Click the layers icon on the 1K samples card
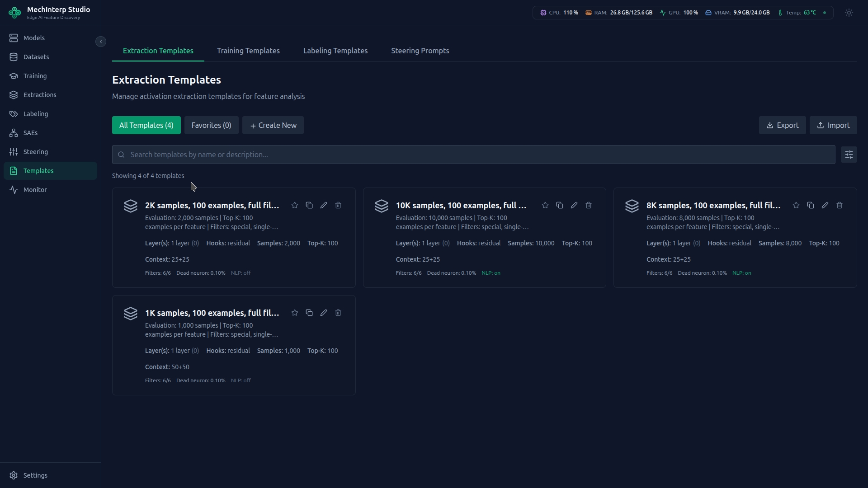The height and width of the screenshot is (488, 868). point(131,314)
